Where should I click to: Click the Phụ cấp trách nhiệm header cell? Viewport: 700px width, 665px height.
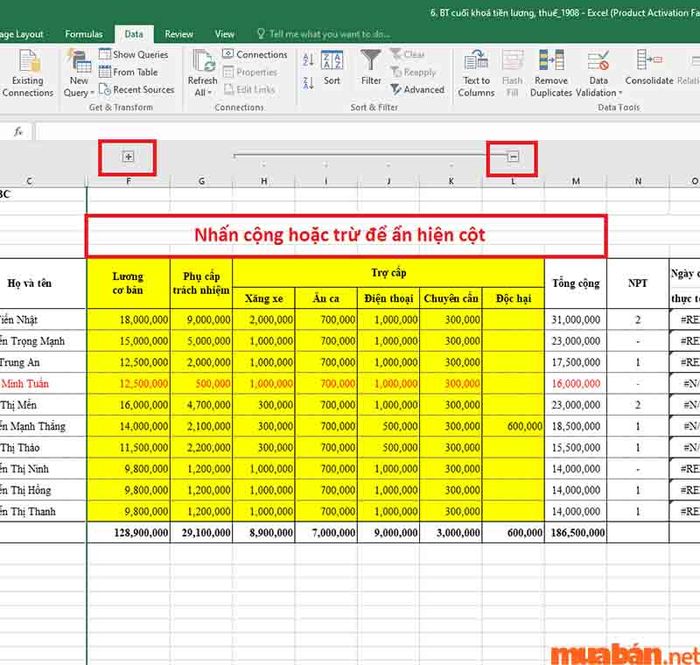click(201, 283)
